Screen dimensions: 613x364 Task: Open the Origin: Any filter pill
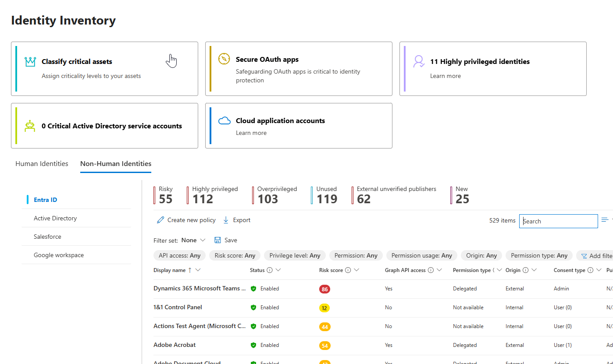(x=481, y=255)
